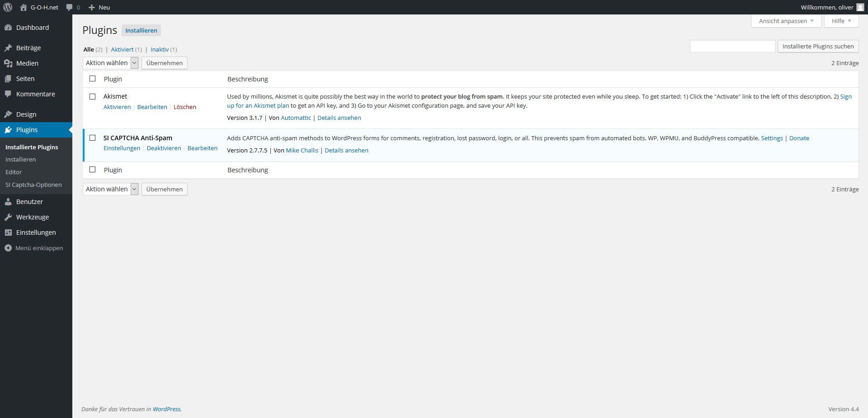View SI CAPTCHA Details ansehen link
This screenshot has width=868, height=418.
coord(346,151)
